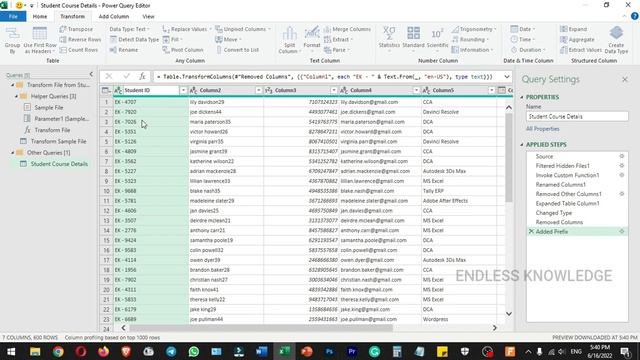Click Create Data Type
640x360 pixels.
(616, 40)
